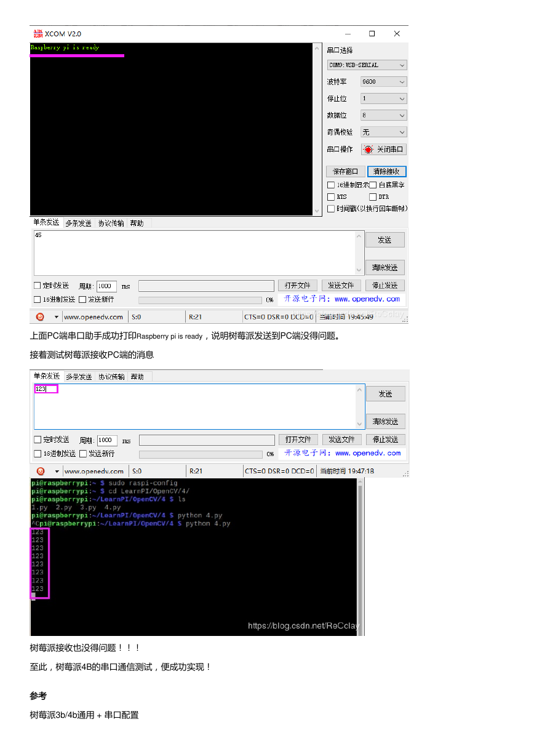Image resolution: width=534 pixels, height=756 pixels.
Task: Click the receive area scroll down arrow
Action: coord(317,210)
